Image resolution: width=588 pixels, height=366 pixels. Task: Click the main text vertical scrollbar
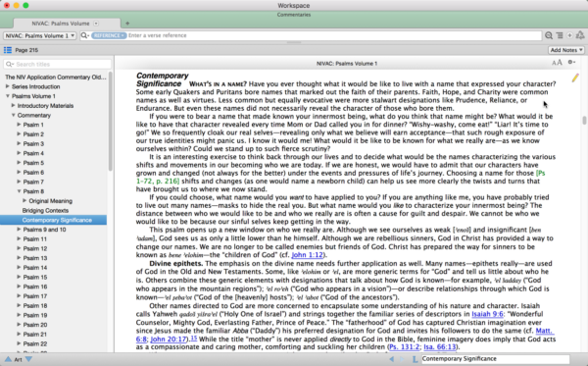pos(584,121)
